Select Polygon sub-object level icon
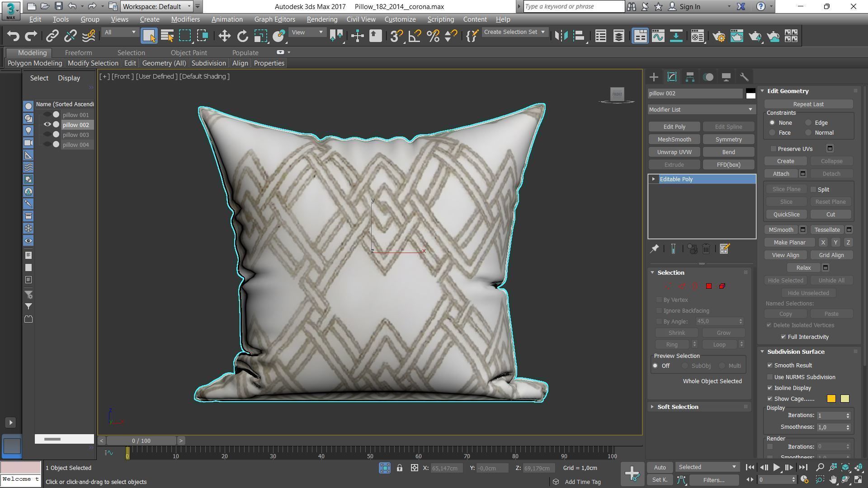The image size is (868, 488). point(709,286)
